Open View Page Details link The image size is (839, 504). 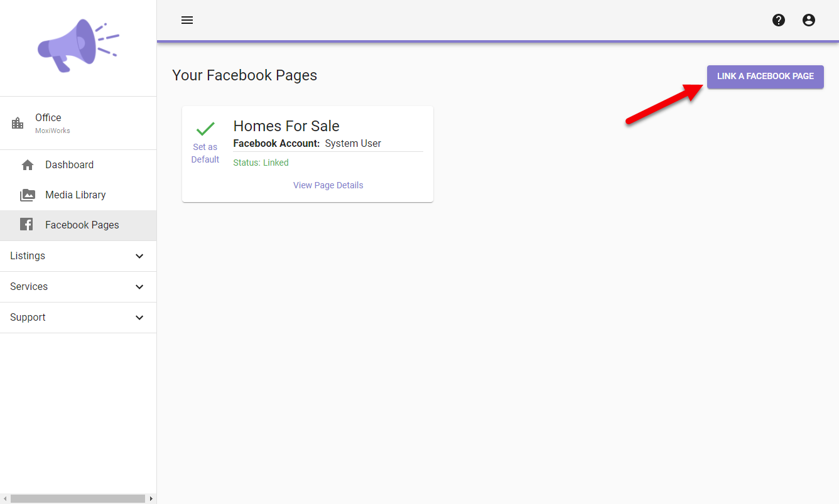pos(328,185)
